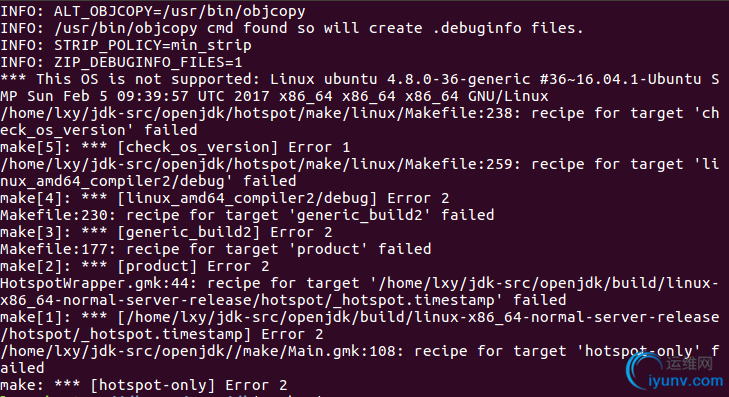
Task: Click the 'ZIP_DEBUGINFO_FILES=1' line
Action: pos(121,62)
